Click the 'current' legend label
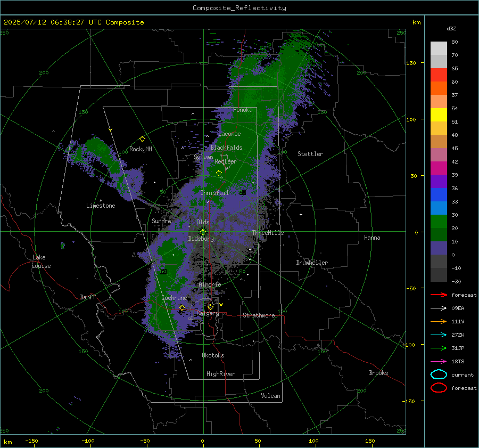Image resolution: width=479 pixels, height=448 pixels. tap(463, 374)
